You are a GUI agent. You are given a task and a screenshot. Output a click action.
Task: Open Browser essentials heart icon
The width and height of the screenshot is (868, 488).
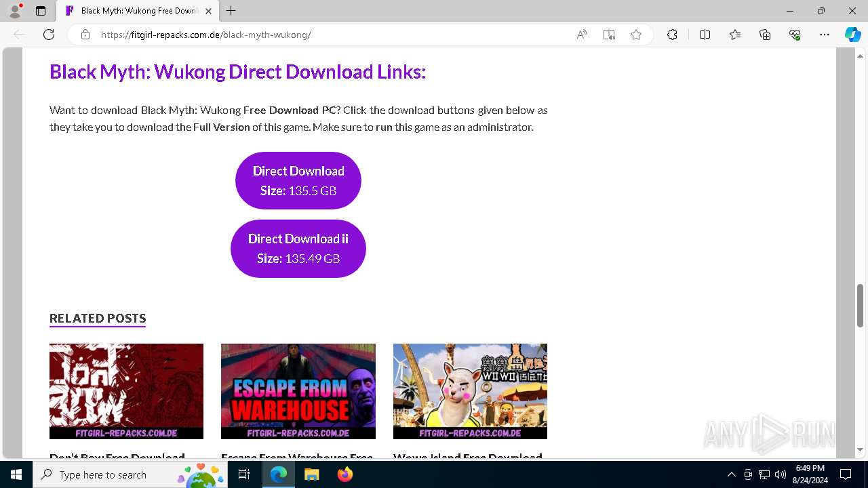point(795,35)
